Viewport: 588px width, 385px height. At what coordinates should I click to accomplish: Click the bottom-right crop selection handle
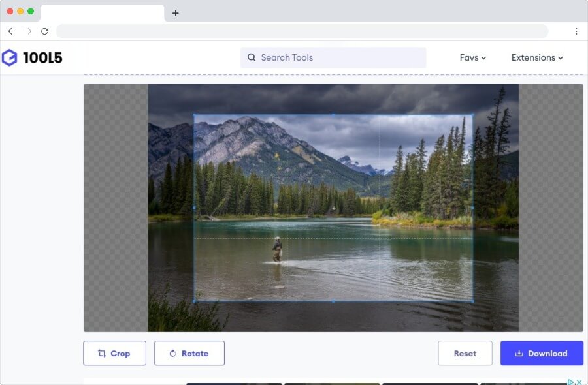pyautogui.click(x=472, y=301)
